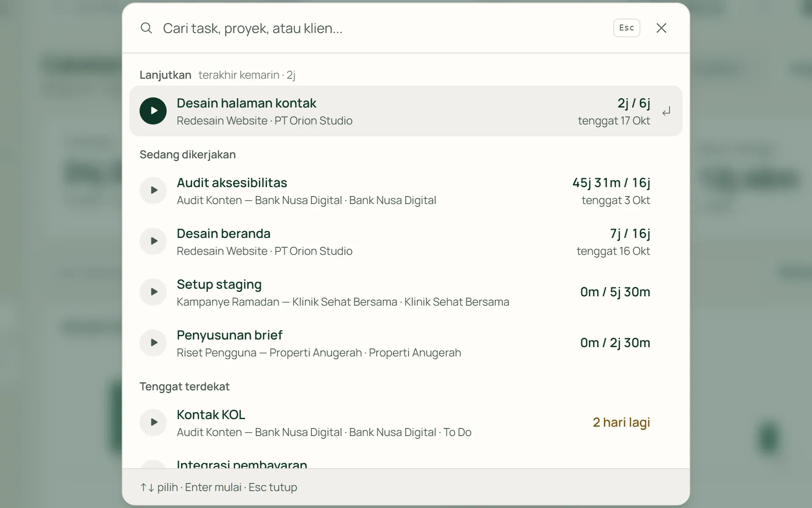
Task: Start timer for Setup staging
Action: pos(153,292)
